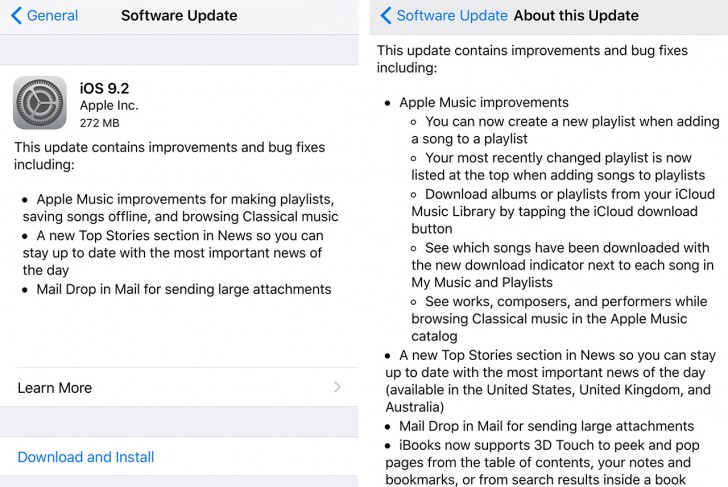728x487 pixels.
Task: Tap the back chevron beside General
Action: pos(17,16)
